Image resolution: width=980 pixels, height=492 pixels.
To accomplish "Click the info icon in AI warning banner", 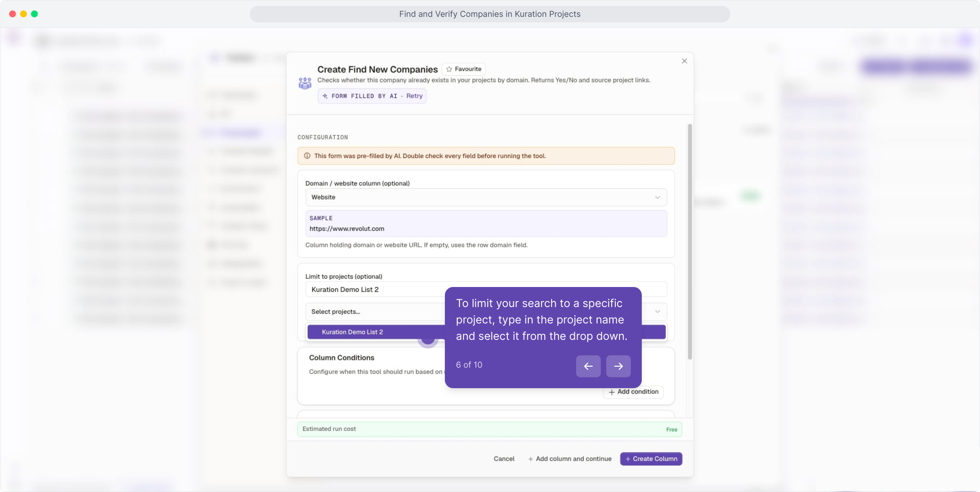I will point(307,156).
